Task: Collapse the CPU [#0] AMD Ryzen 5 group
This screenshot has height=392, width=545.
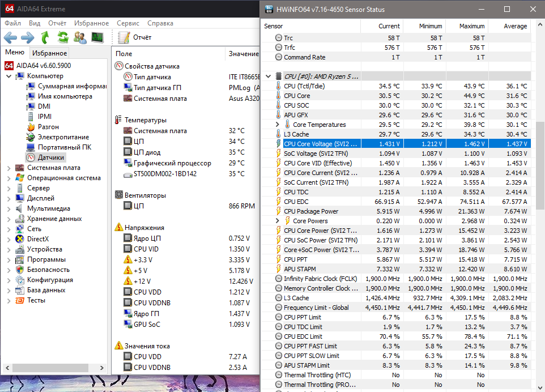Action: click(269, 76)
